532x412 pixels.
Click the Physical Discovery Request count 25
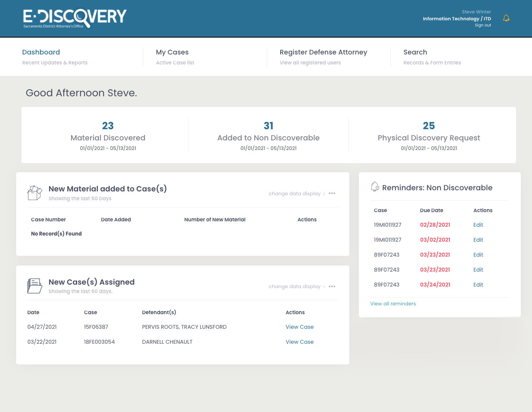tap(429, 126)
